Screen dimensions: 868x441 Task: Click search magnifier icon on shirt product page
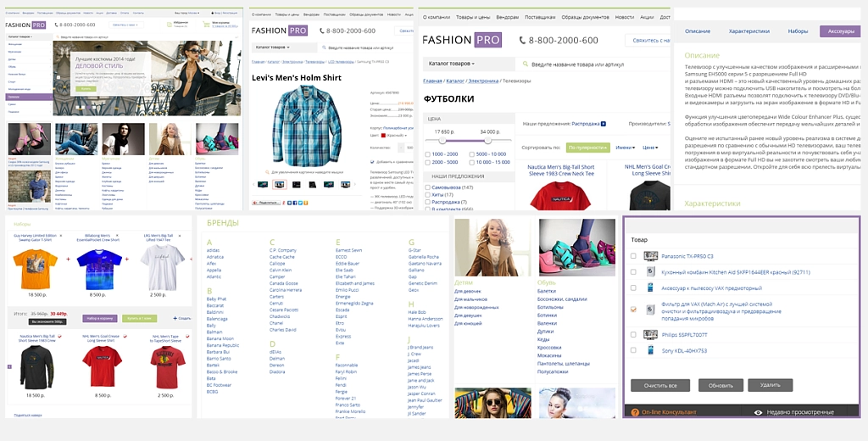pyautogui.click(x=324, y=47)
